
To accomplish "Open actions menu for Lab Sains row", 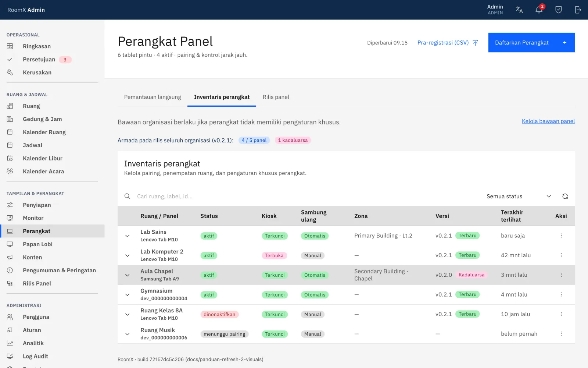I will [x=562, y=236].
